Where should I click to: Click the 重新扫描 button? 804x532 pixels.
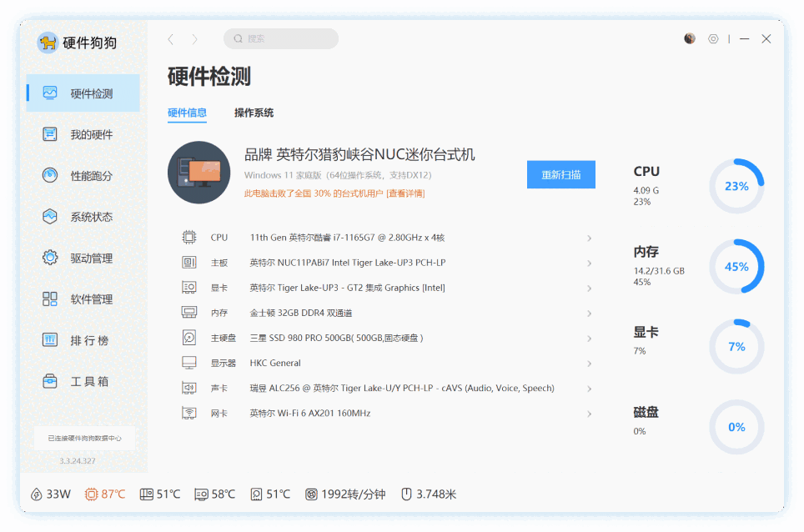561,174
